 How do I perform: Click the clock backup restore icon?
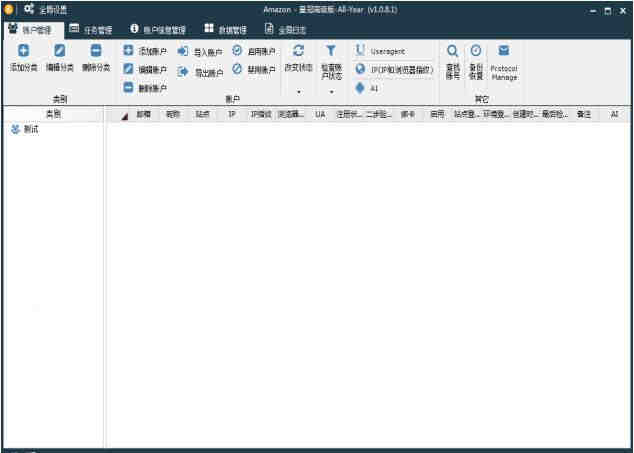point(476,51)
